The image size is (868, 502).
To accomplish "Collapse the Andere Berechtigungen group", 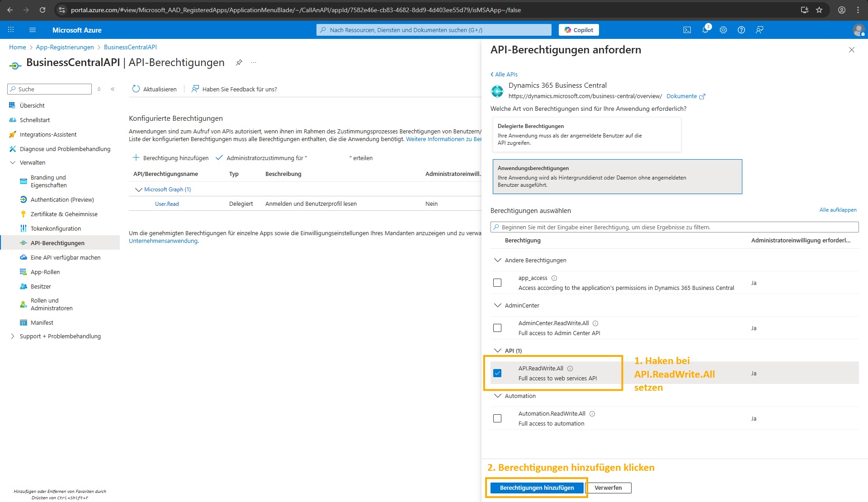I will pos(498,260).
